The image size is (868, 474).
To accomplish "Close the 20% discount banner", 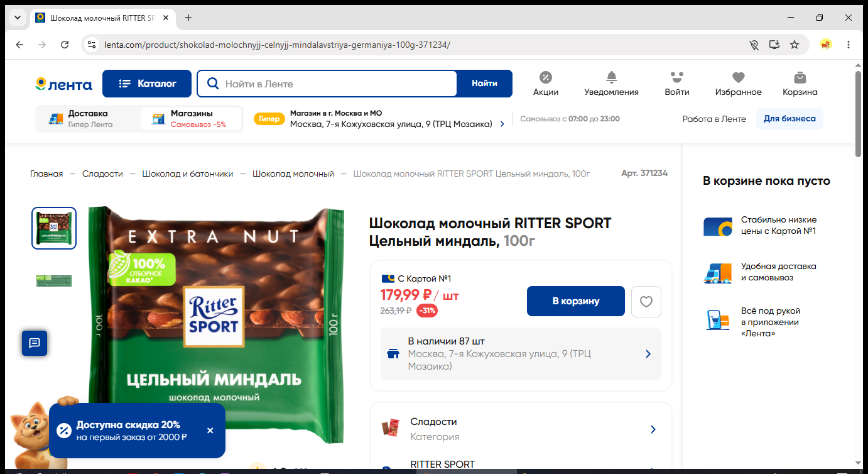I will tap(210, 431).
